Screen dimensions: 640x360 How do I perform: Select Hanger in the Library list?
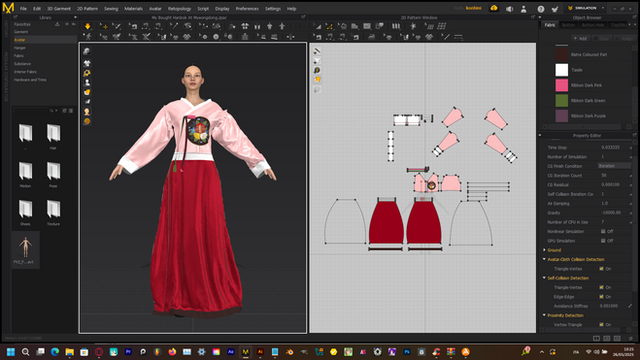[20, 48]
